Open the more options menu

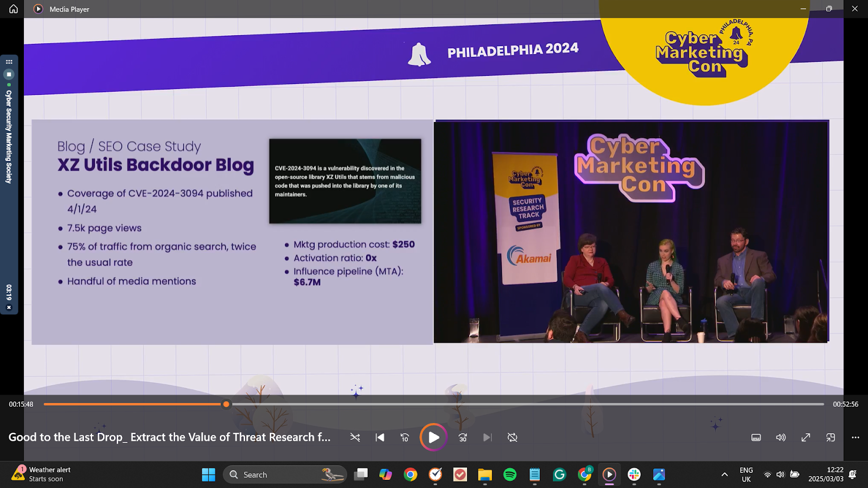(856, 437)
